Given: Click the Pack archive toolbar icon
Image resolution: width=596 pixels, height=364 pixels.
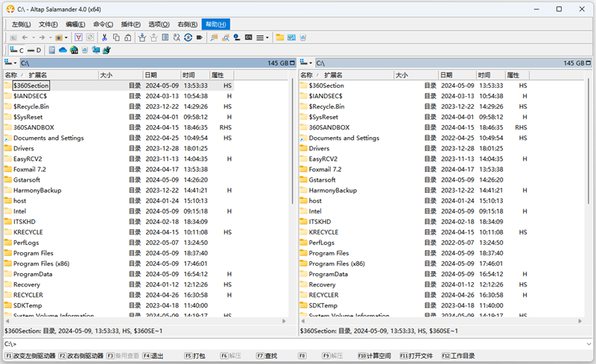Looking at the screenshot, I should point(142,37).
